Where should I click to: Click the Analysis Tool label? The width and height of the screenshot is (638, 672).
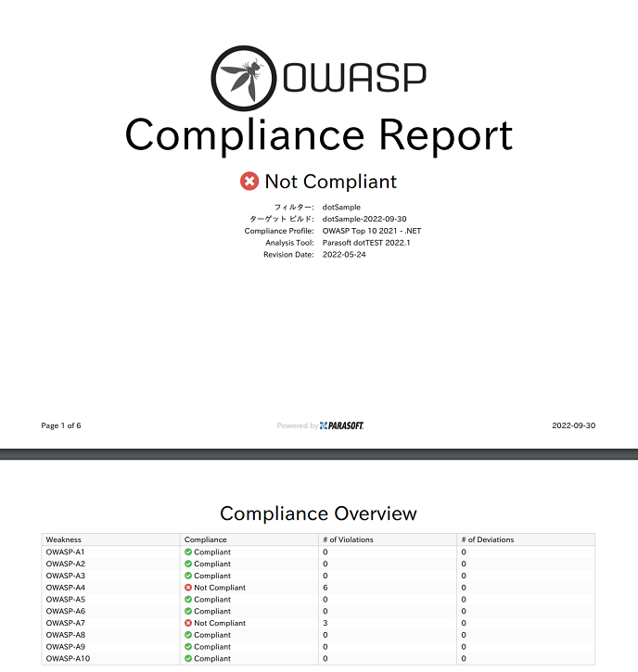290,243
